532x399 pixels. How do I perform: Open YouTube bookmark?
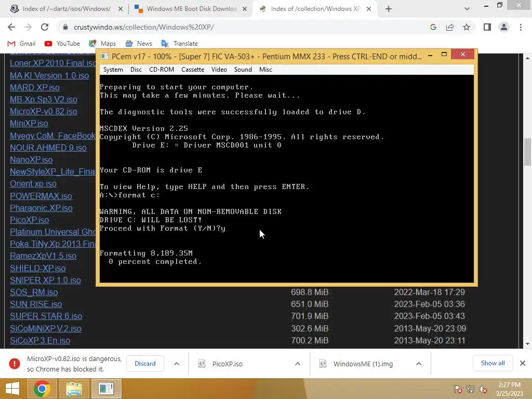click(62, 44)
